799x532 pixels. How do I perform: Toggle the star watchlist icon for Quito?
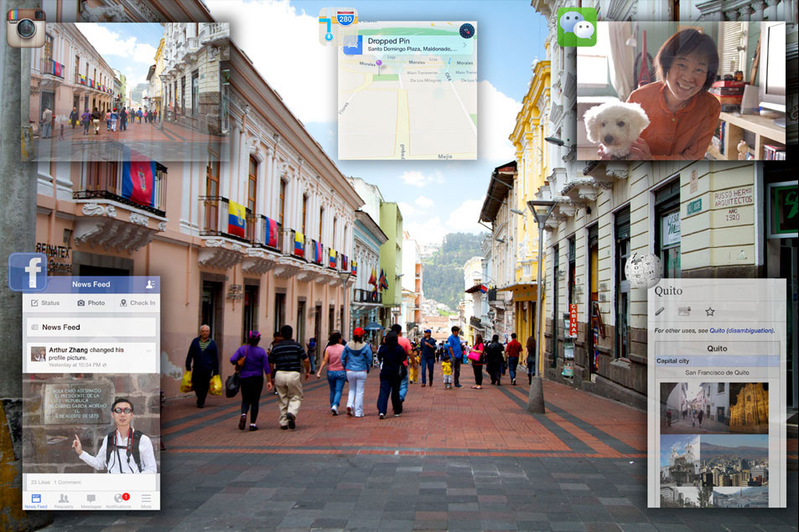pyautogui.click(x=709, y=312)
